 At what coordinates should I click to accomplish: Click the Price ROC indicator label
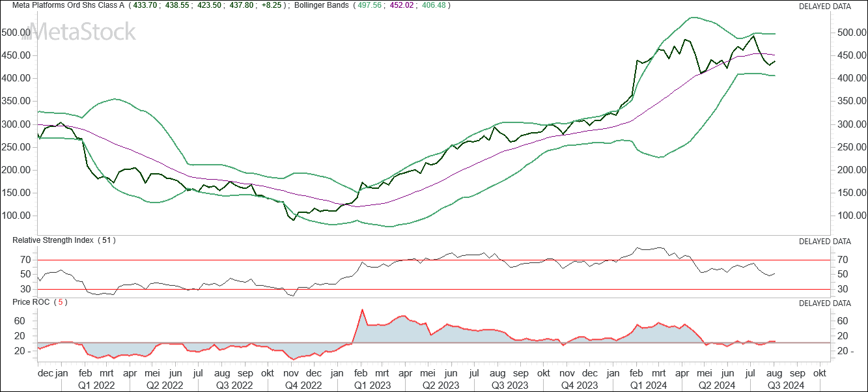[x=34, y=302]
